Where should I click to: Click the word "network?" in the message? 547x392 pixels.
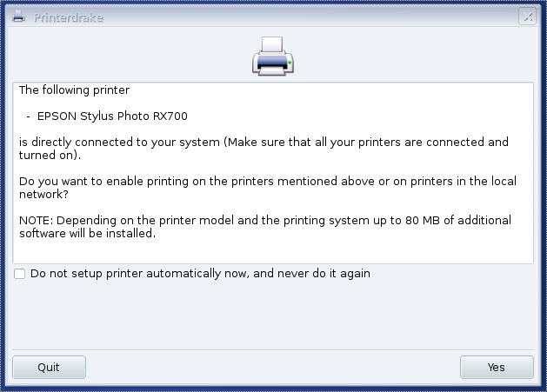pyautogui.click(x=43, y=194)
